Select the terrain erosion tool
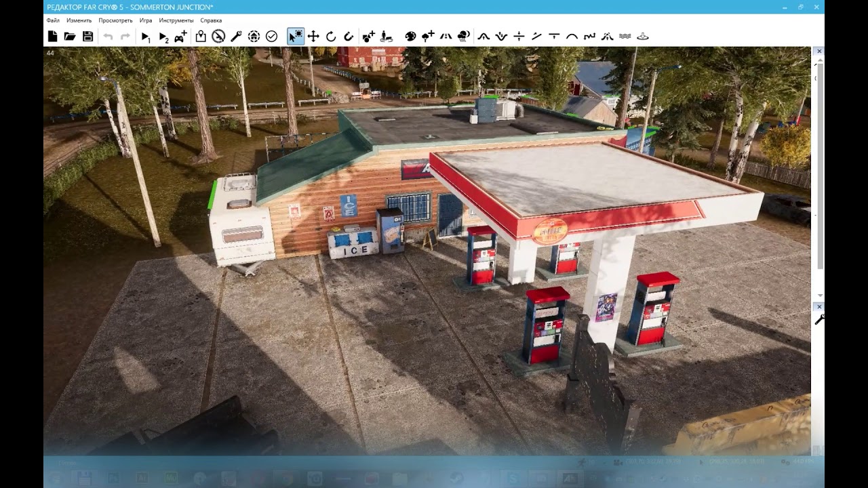This screenshot has width=868, height=488. click(607, 37)
